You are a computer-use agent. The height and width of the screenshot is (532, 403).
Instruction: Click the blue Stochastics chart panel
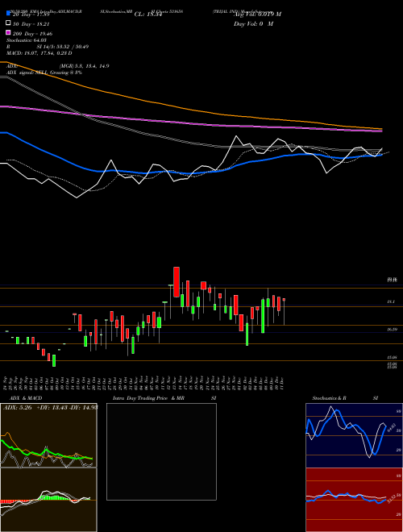pyautogui.click(x=354, y=435)
